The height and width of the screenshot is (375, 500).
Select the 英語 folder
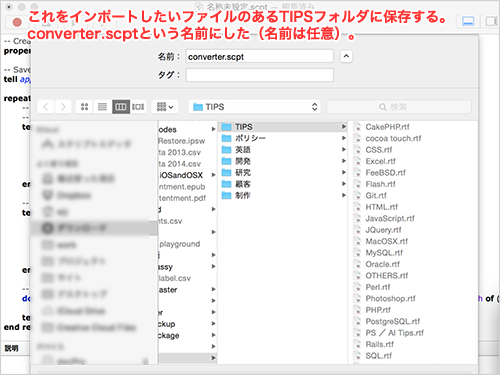pyautogui.click(x=283, y=150)
